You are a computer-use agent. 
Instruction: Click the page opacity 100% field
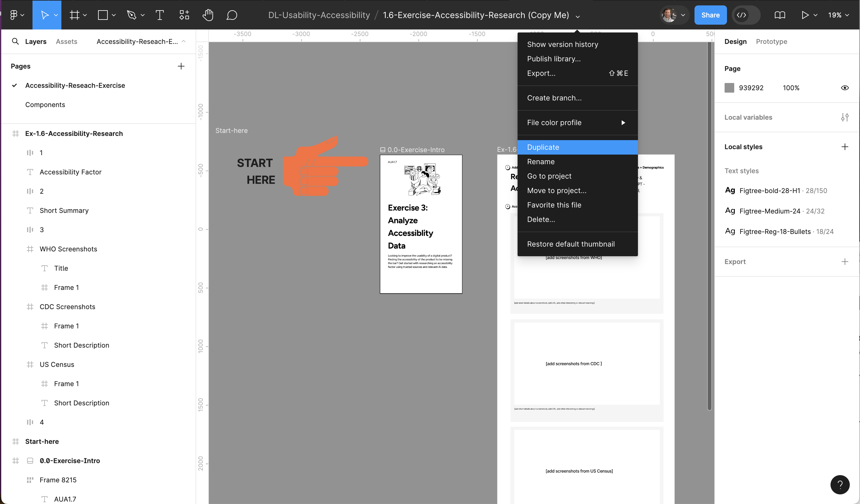coord(791,88)
